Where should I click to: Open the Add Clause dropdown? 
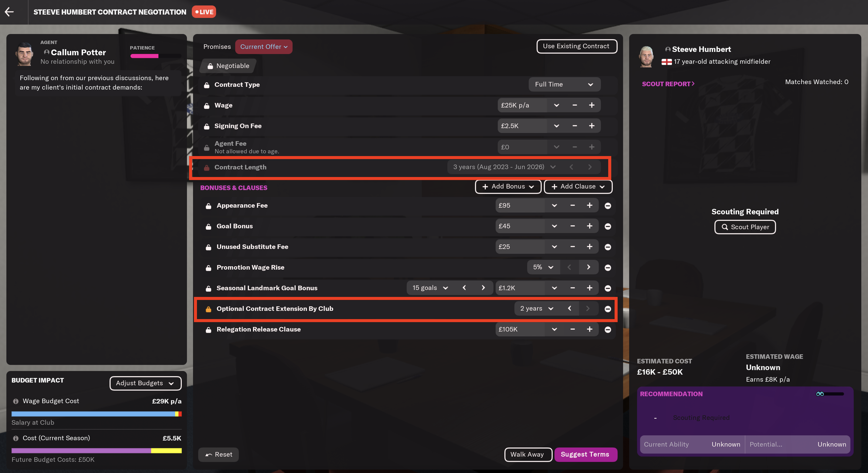coord(578,186)
